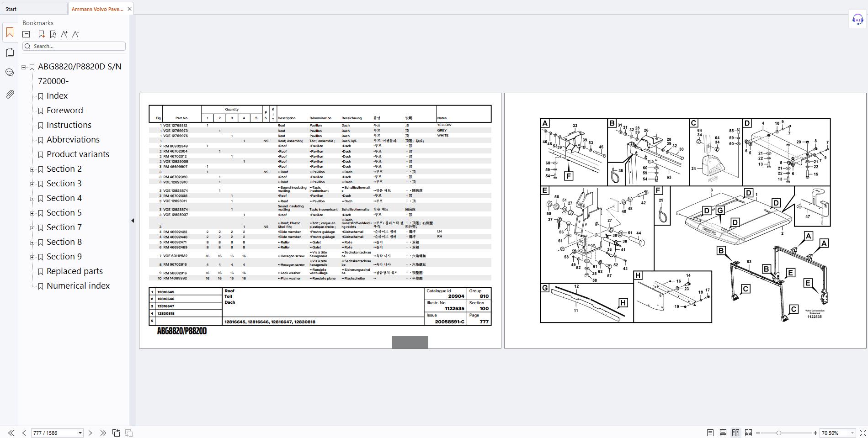Expand the Section 4 bookmark
This screenshot has height=438, width=868.
[x=32, y=199]
